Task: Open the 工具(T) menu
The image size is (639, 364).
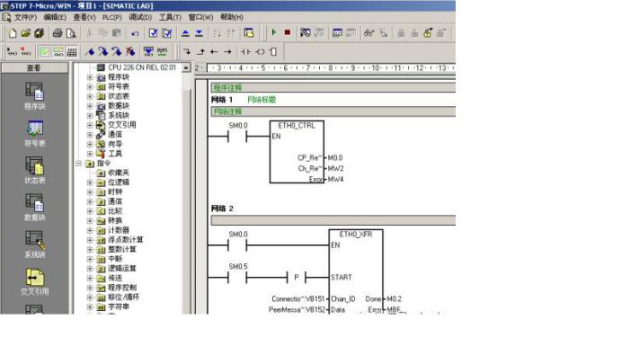Action: (x=170, y=17)
